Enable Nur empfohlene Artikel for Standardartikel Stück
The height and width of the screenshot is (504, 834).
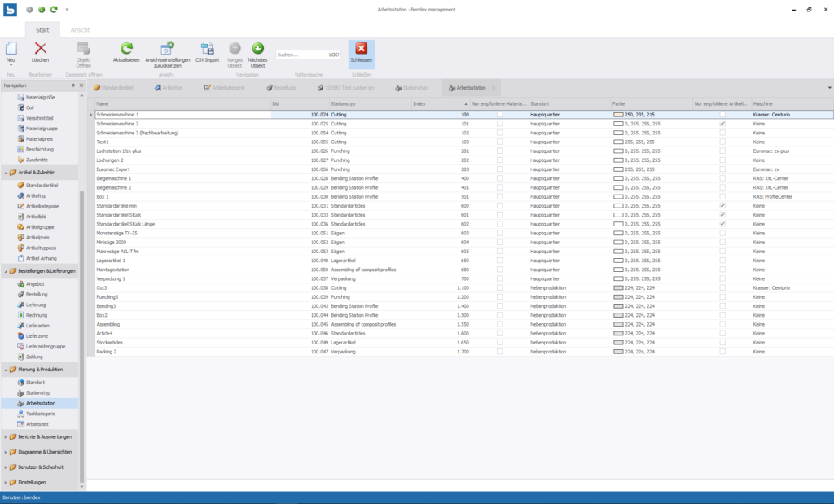(722, 215)
